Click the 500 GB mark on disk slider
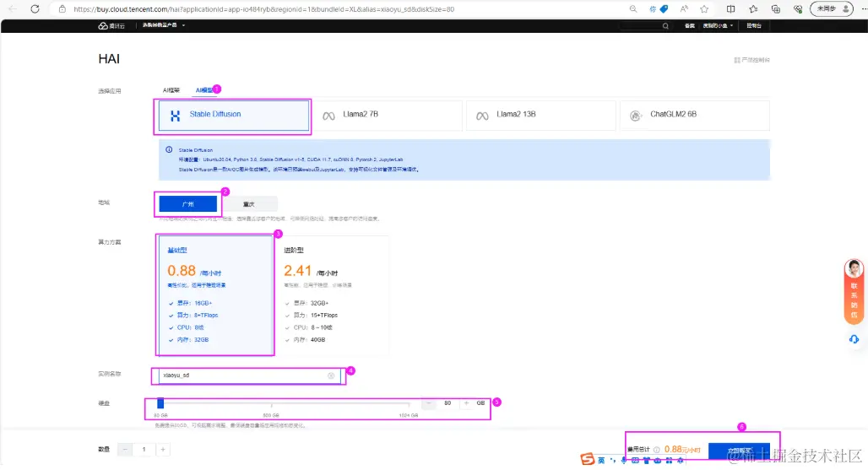This screenshot has width=868, height=470. [x=271, y=414]
